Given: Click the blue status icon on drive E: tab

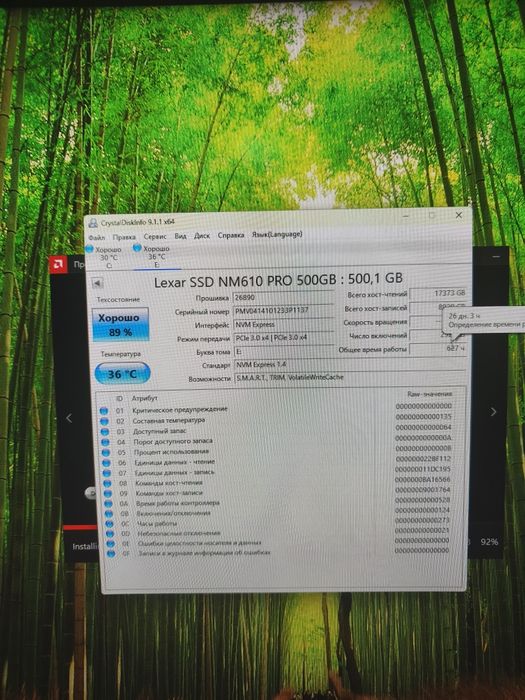Looking at the screenshot, I should pos(137,248).
